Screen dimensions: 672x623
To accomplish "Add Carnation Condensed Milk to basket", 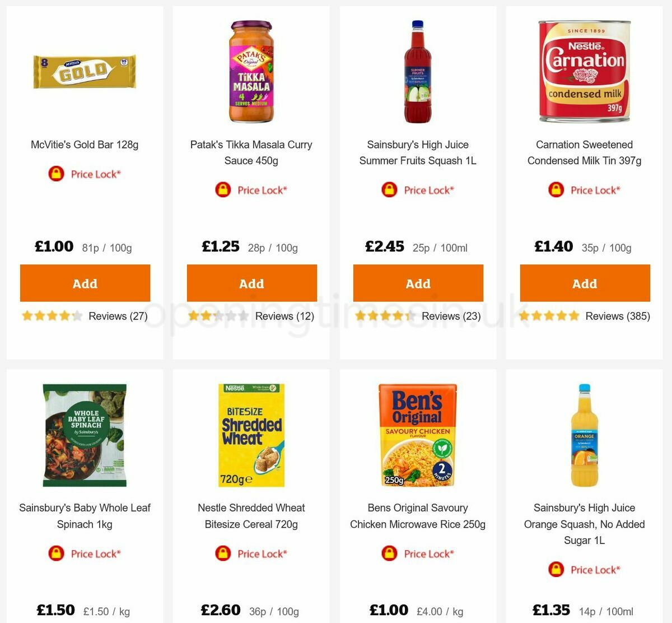I will pos(585,283).
